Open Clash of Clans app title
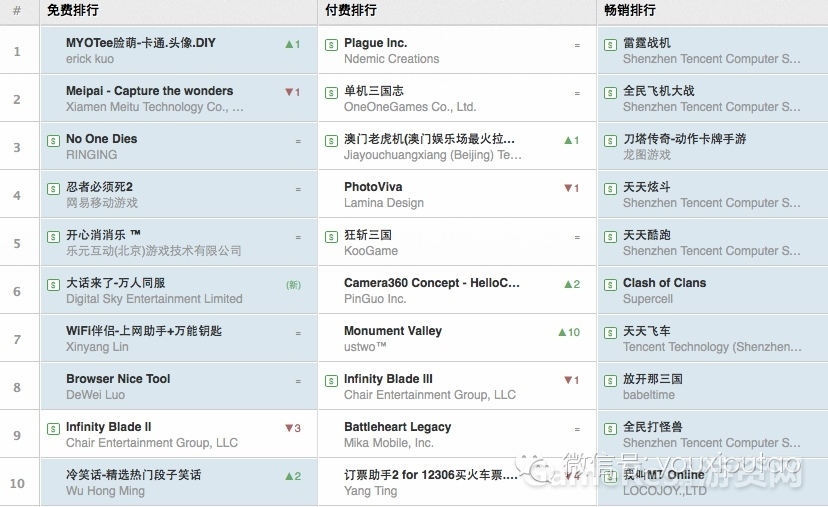Image resolution: width=828 pixels, height=507 pixels. coord(664,283)
